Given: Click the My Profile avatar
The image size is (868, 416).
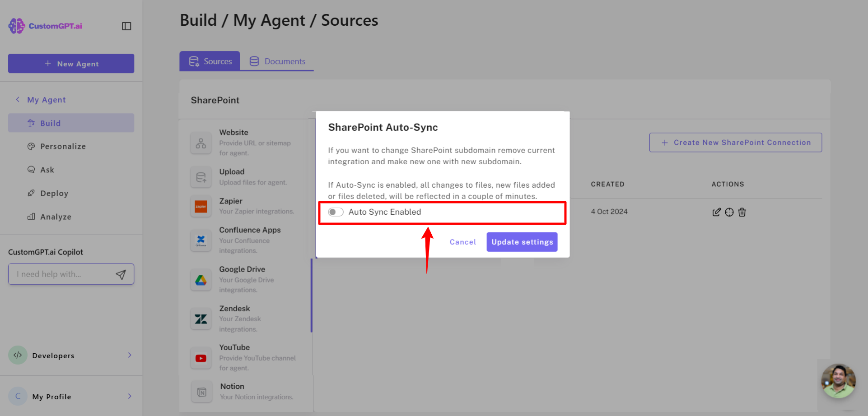Looking at the screenshot, I should tap(18, 396).
